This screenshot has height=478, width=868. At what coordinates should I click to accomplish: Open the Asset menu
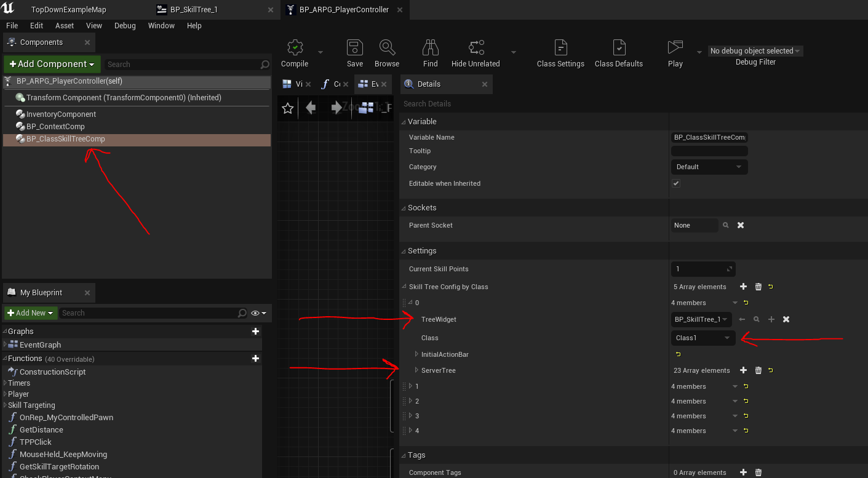tap(65, 26)
